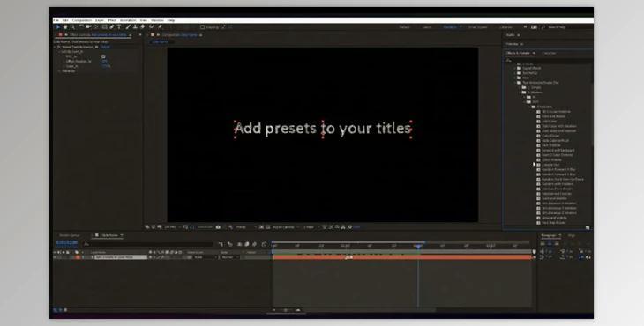Click the Left align icon in Paragraph panel
This screenshot has width=644, height=326.
[543, 243]
